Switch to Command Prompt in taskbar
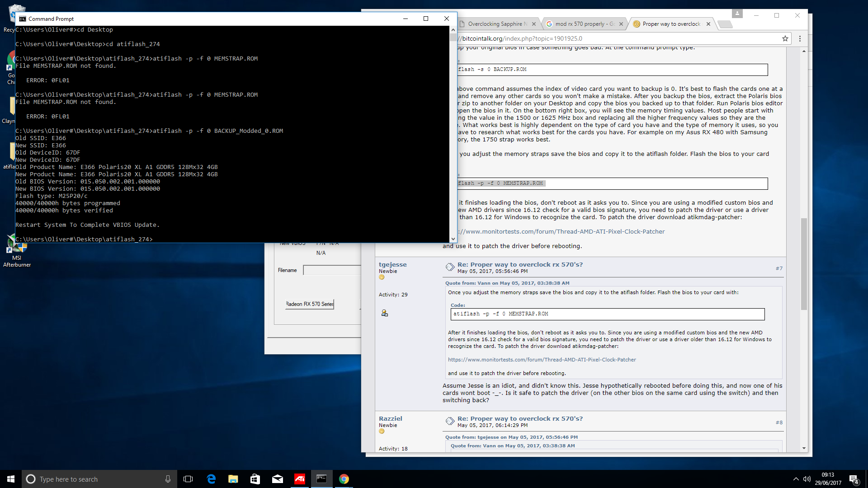The width and height of the screenshot is (868, 488). (321, 479)
